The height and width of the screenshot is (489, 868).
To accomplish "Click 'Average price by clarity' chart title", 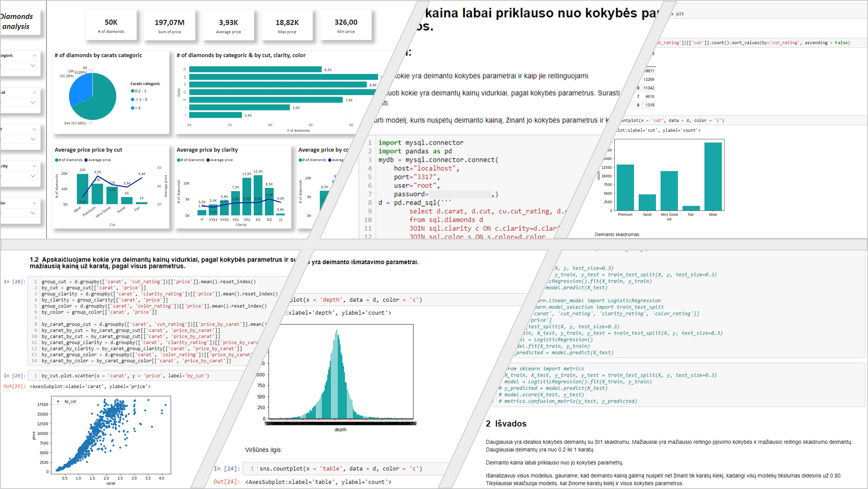I will click(x=207, y=150).
